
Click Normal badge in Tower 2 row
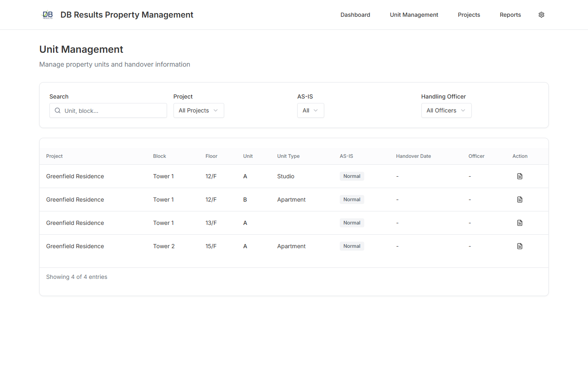352,246
